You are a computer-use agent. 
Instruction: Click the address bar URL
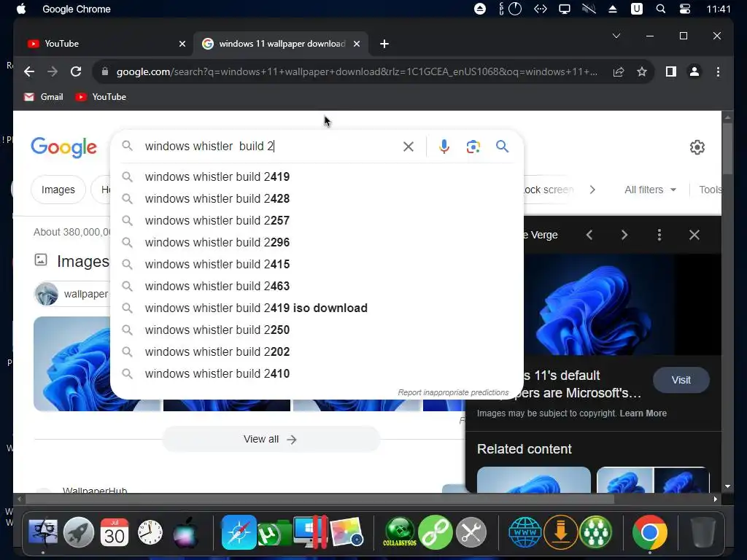[x=356, y=71]
